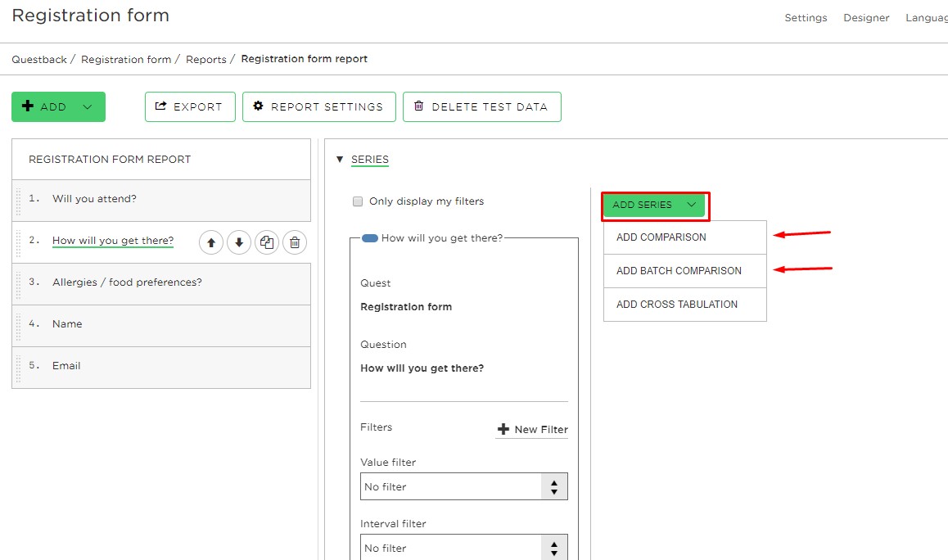
Task: Open the Value filter dropdown
Action: tap(463, 486)
